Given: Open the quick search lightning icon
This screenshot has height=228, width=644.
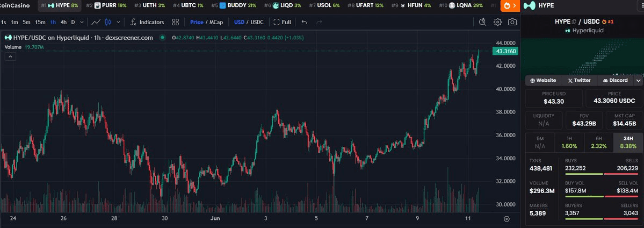Looking at the screenshot, I should [x=482, y=22].
